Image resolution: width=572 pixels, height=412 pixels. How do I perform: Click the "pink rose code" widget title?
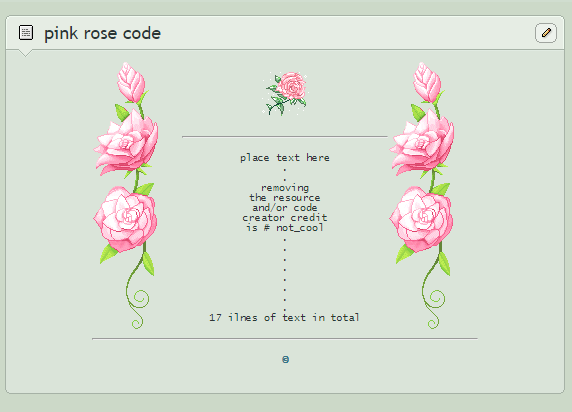click(x=103, y=34)
